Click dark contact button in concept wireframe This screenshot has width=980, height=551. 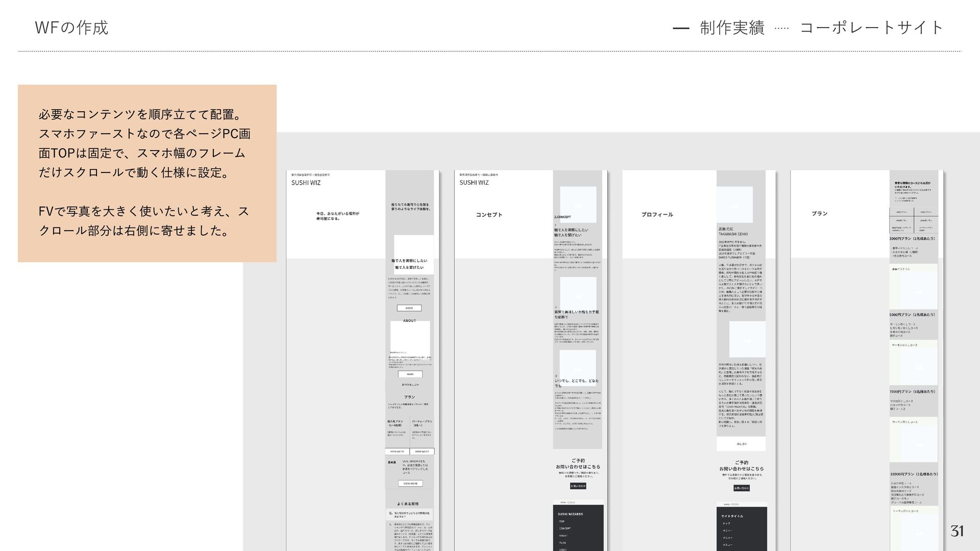(578, 486)
